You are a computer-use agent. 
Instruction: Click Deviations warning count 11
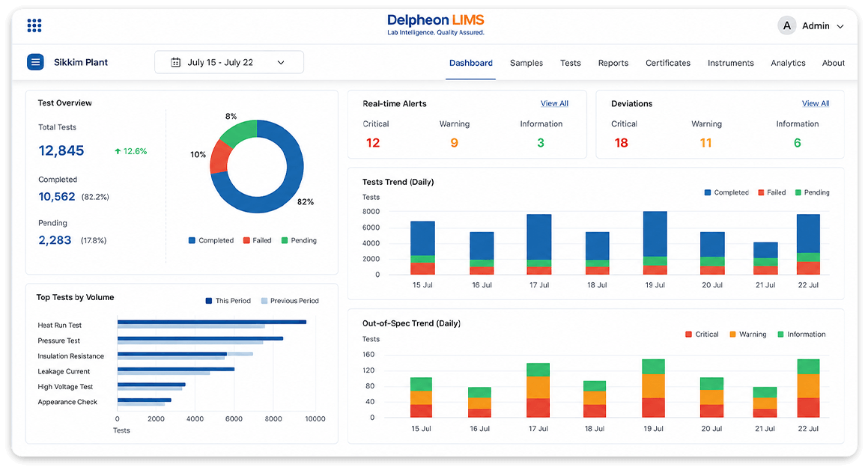click(705, 143)
